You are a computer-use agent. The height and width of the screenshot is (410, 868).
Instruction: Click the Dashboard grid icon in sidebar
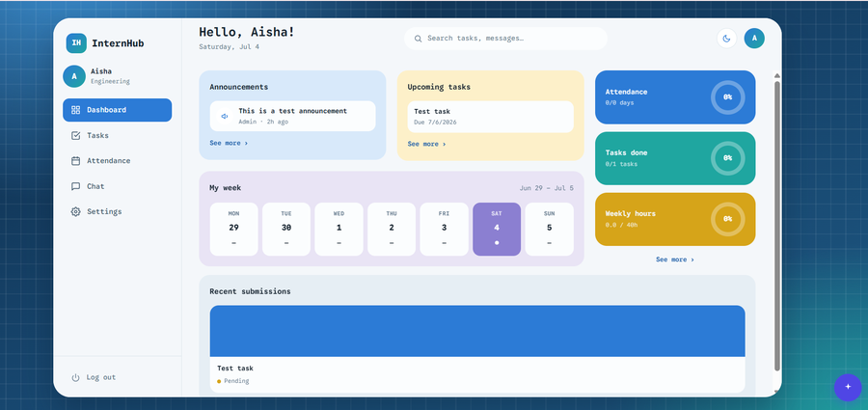76,110
